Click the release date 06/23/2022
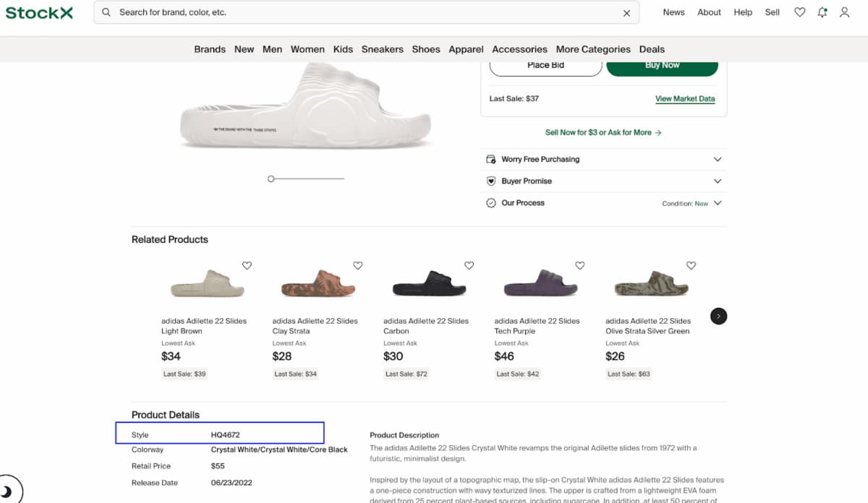The height and width of the screenshot is (503, 868). tap(231, 483)
